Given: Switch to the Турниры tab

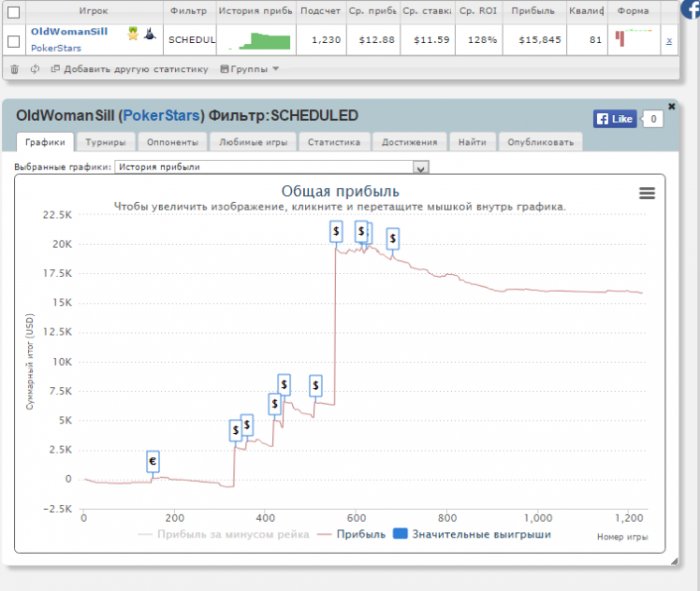Looking at the screenshot, I should [x=104, y=142].
